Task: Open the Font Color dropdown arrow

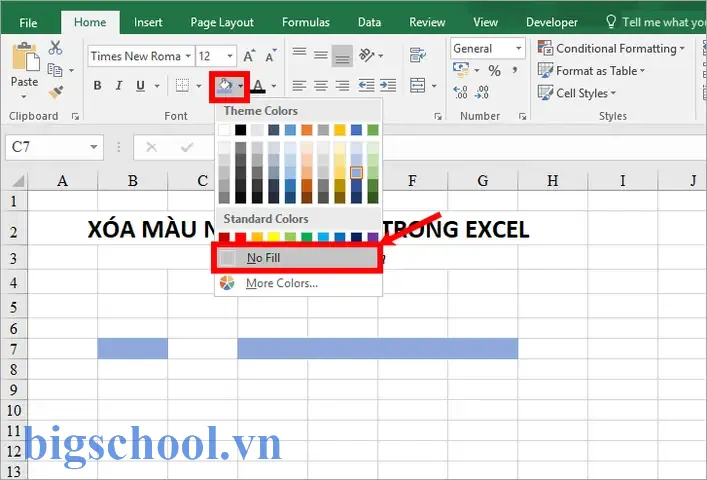Action: [x=274, y=86]
